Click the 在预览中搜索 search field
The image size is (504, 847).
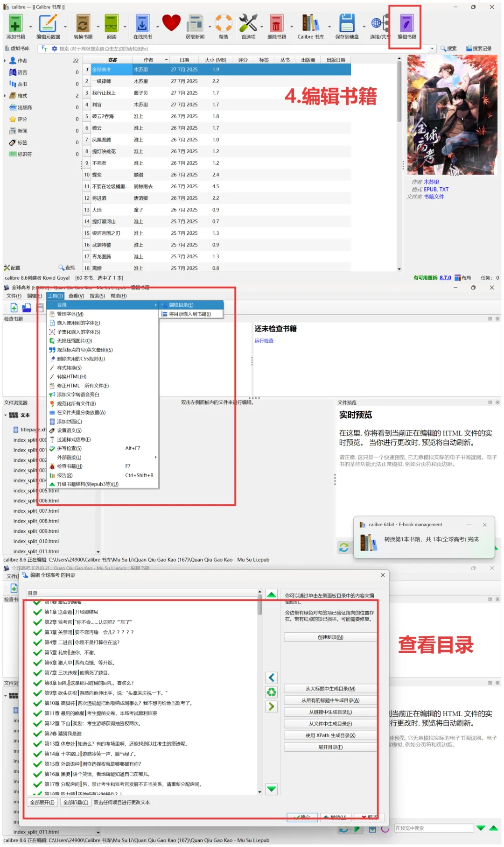(x=434, y=828)
